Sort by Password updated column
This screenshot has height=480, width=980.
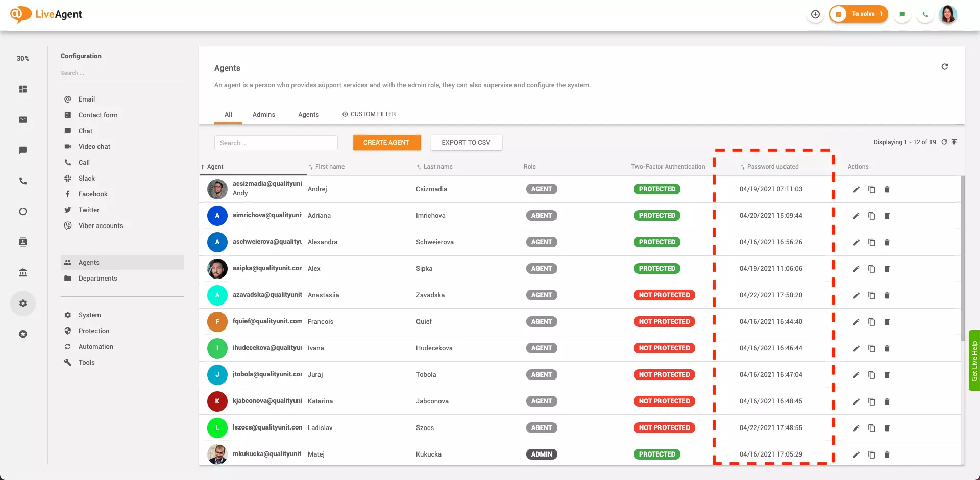(772, 166)
